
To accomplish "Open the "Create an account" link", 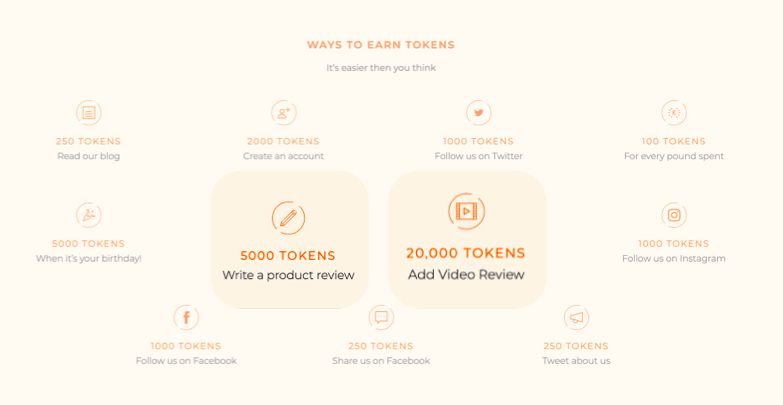I will tap(284, 156).
